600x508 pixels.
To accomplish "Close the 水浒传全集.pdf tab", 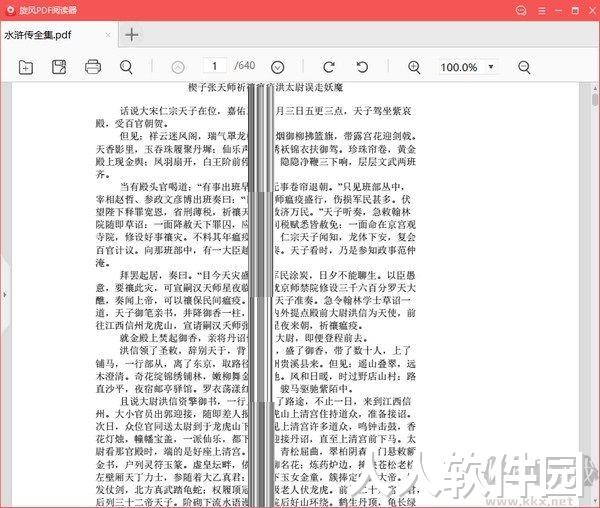I will point(108,35).
